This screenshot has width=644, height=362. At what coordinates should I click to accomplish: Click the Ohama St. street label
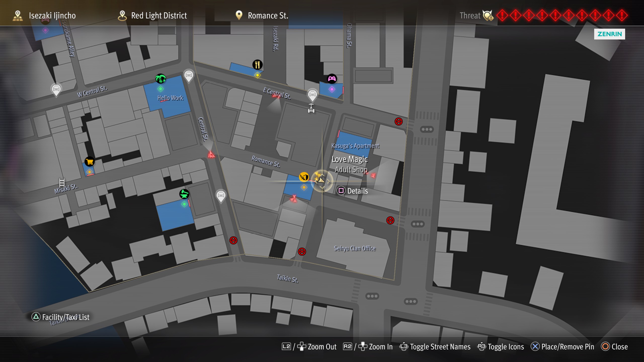[x=349, y=35]
